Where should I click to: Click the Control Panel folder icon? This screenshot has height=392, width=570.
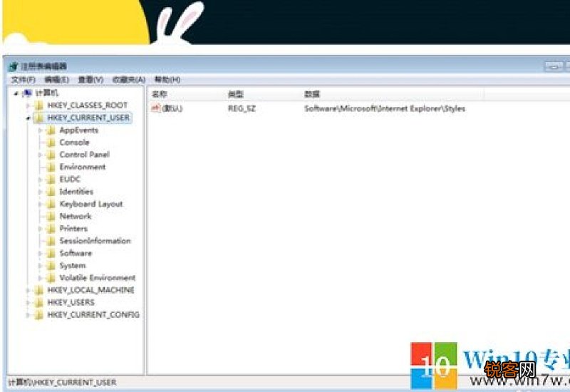coord(51,155)
